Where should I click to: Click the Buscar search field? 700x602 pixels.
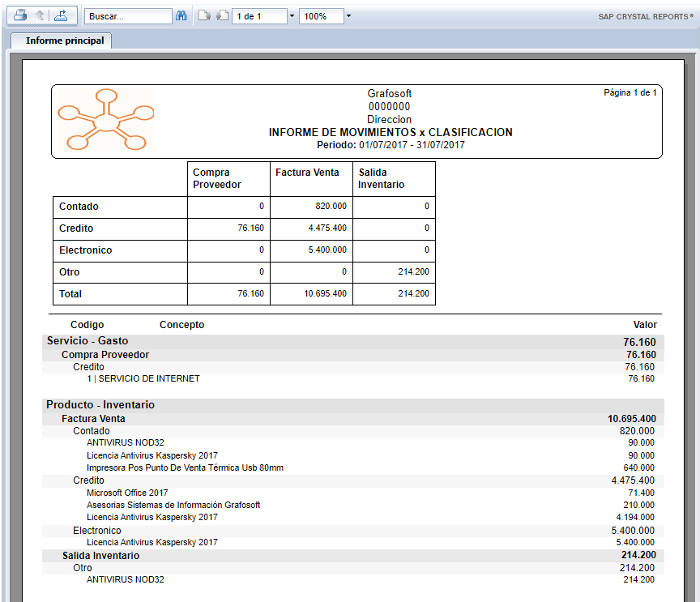pos(128,16)
